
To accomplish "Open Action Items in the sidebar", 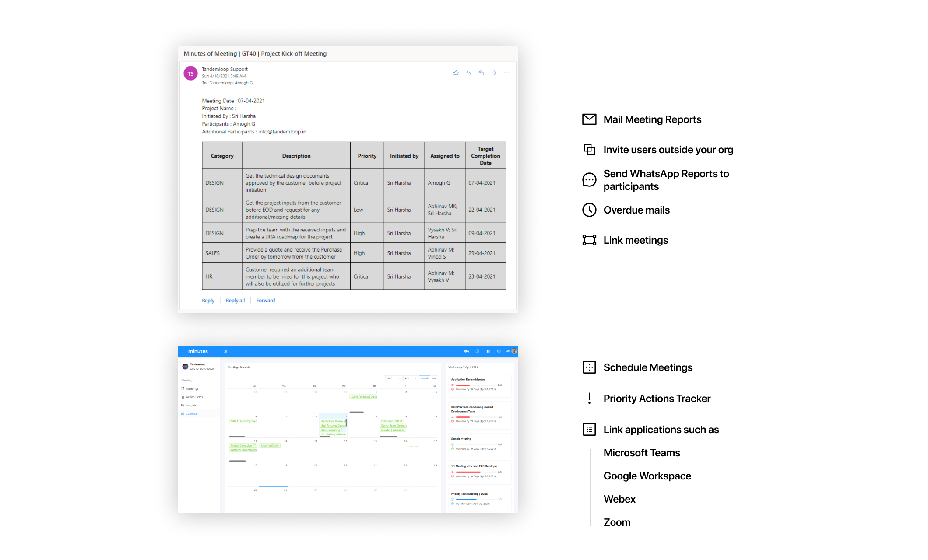I will 194,397.
